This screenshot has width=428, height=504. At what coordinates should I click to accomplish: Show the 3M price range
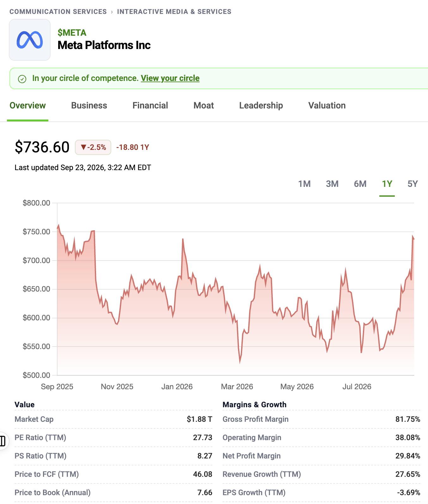332,184
